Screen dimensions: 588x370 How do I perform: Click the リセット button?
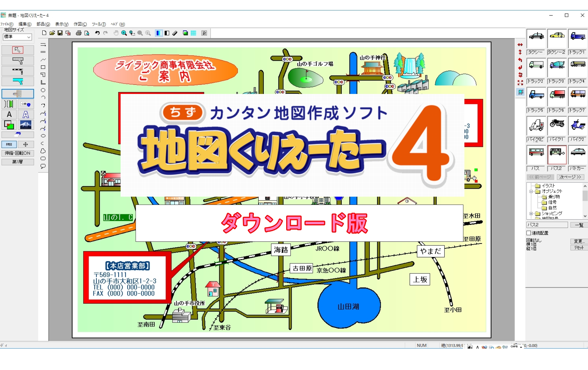click(x=579, y=248)
